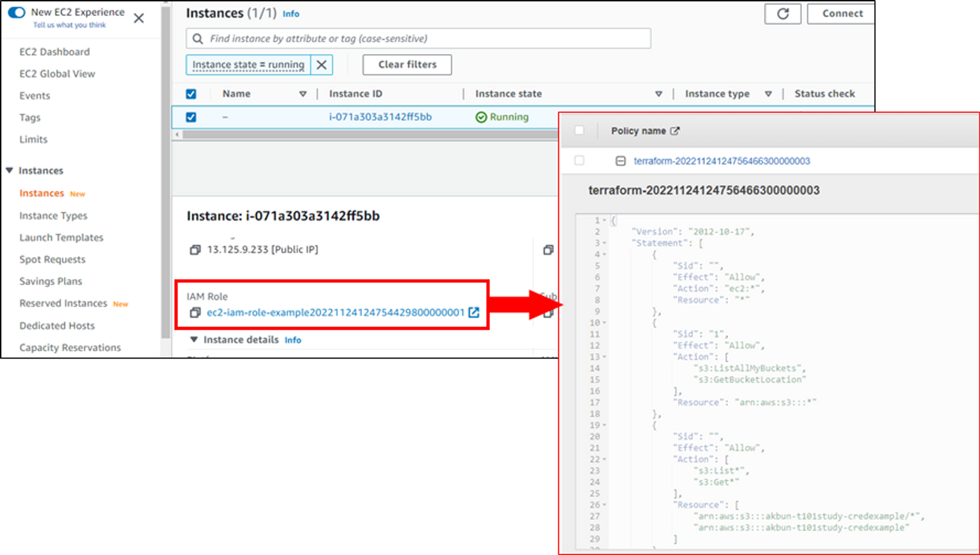
Task: Uncheck instance i-071a303a3142ff5bb row checkbox
Action: coord(191,117)
